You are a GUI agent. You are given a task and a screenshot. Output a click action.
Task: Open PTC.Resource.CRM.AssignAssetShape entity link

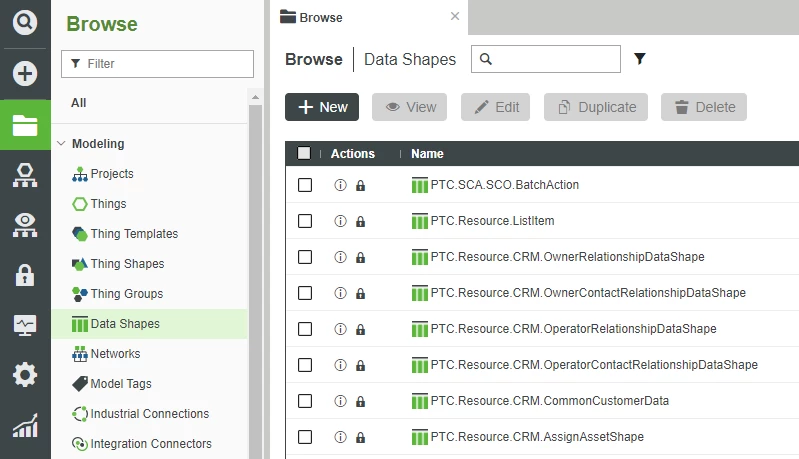pos(537,437)
